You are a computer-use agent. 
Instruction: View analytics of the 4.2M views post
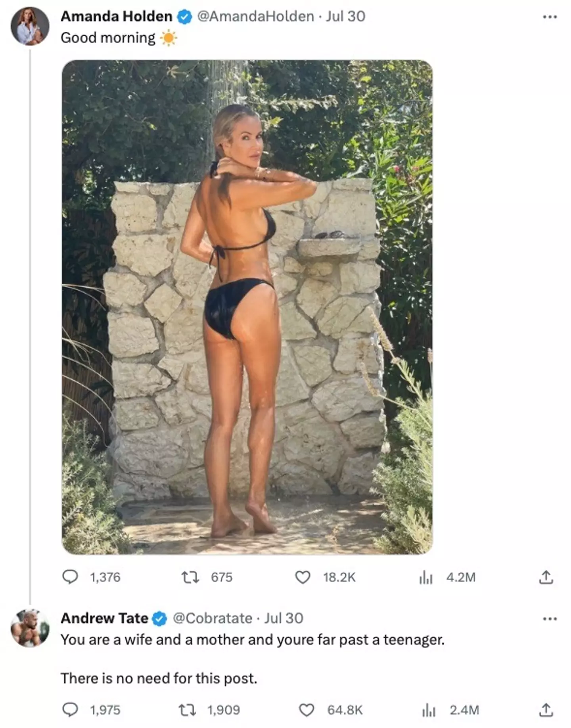425,578
